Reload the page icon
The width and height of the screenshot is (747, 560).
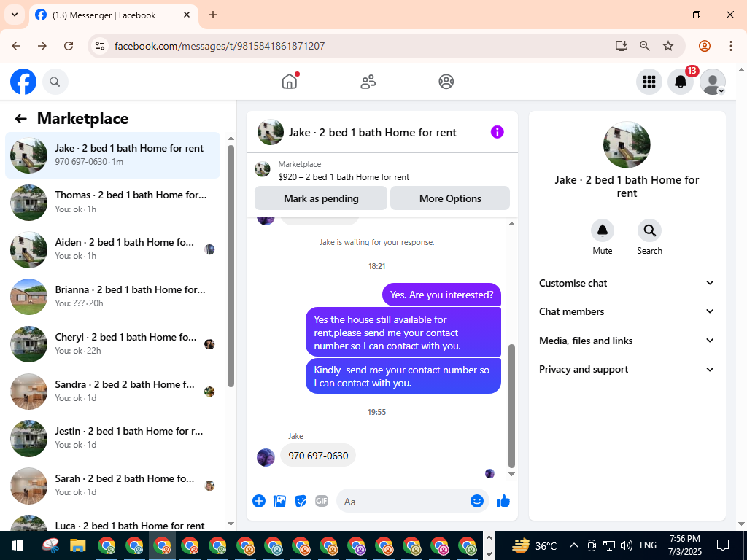click(69, 46)
